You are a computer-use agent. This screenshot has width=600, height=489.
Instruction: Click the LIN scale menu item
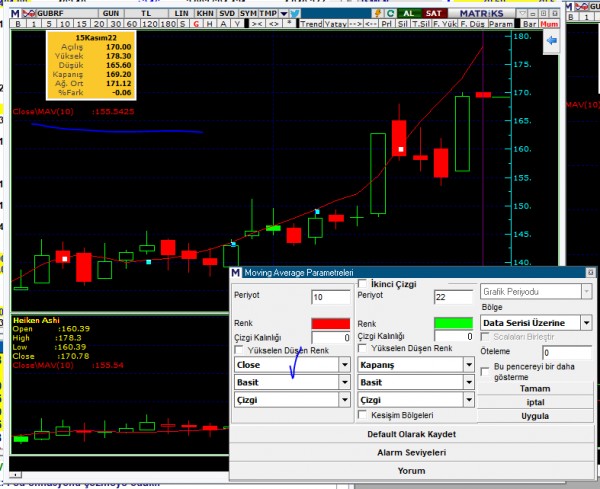pyautogui.click(x=181, y=13)
